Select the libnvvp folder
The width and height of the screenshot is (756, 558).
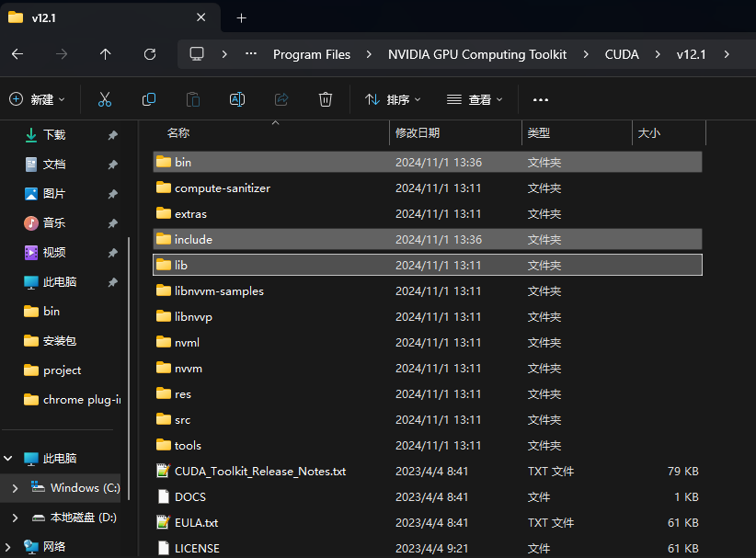click(428, 316)
